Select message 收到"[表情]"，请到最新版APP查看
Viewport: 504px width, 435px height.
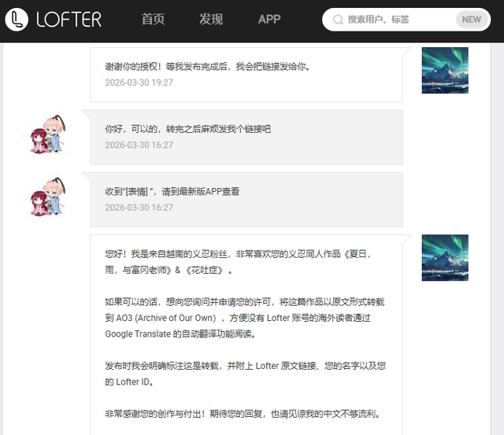click(172, 192)
